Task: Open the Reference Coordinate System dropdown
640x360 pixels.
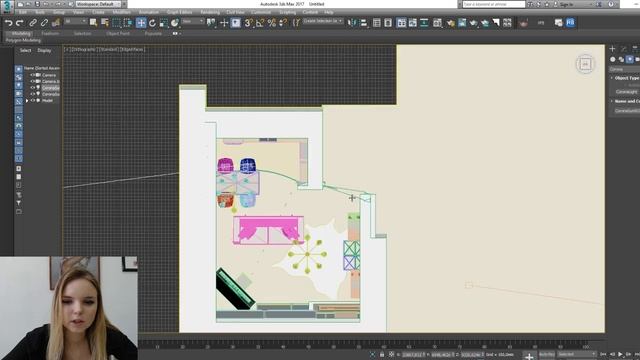Action: coord(193,21)
